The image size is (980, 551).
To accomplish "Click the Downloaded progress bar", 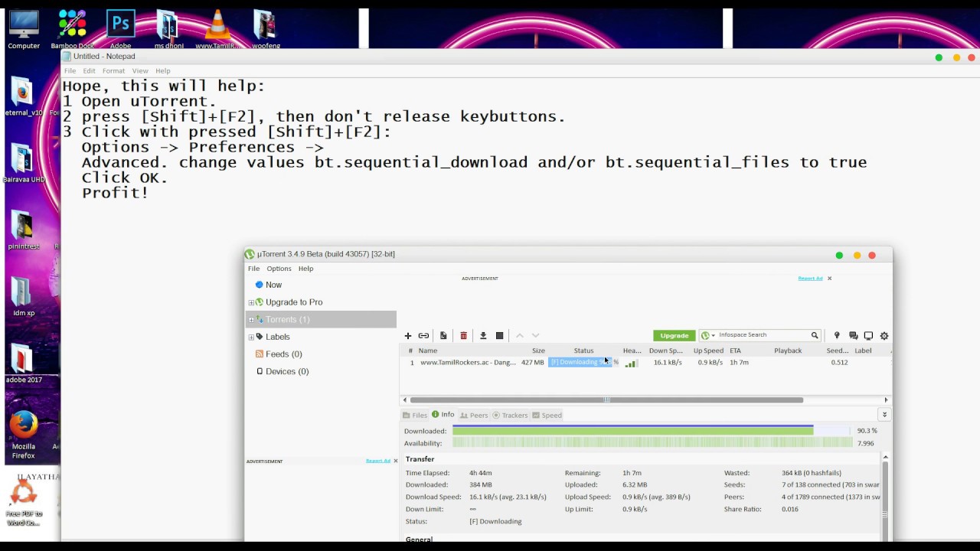I will coord(652,431).
